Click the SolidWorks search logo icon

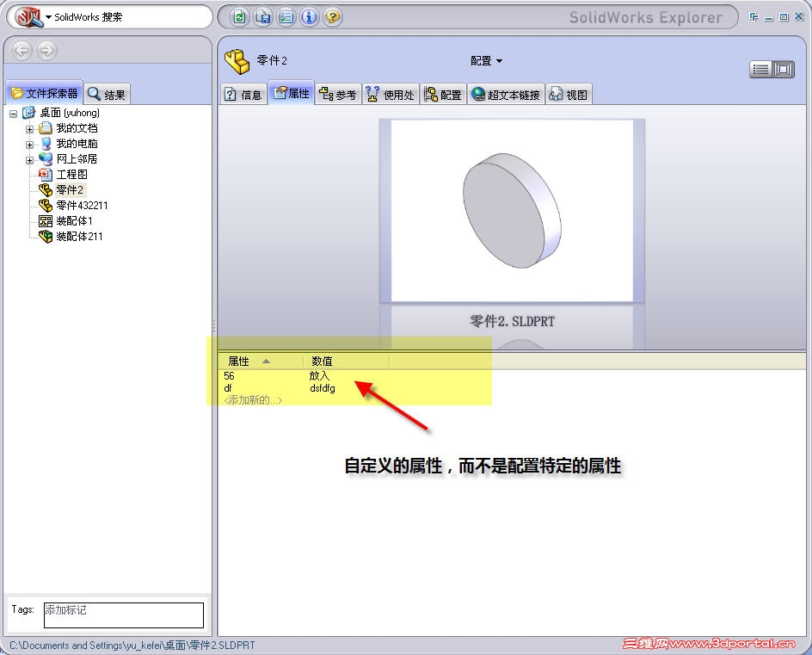[28, 17]
